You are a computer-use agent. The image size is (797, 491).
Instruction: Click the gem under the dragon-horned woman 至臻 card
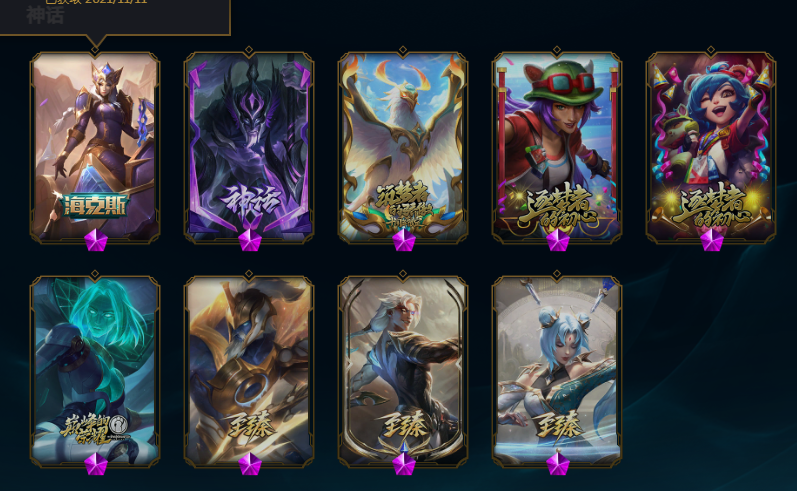coord(558,464)
